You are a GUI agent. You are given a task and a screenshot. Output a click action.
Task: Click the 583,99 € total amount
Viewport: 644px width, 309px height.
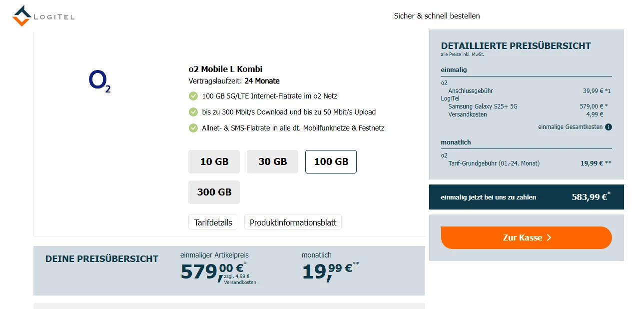click(x=590, y=197)
